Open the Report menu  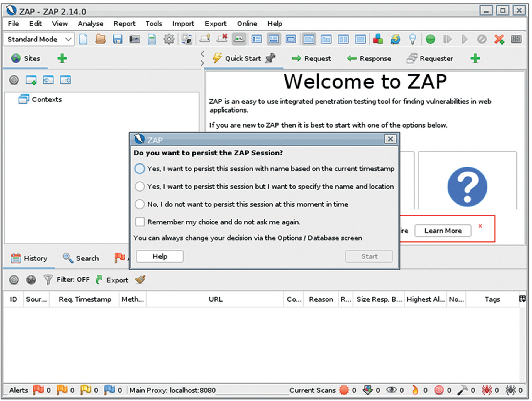(125, 24)
